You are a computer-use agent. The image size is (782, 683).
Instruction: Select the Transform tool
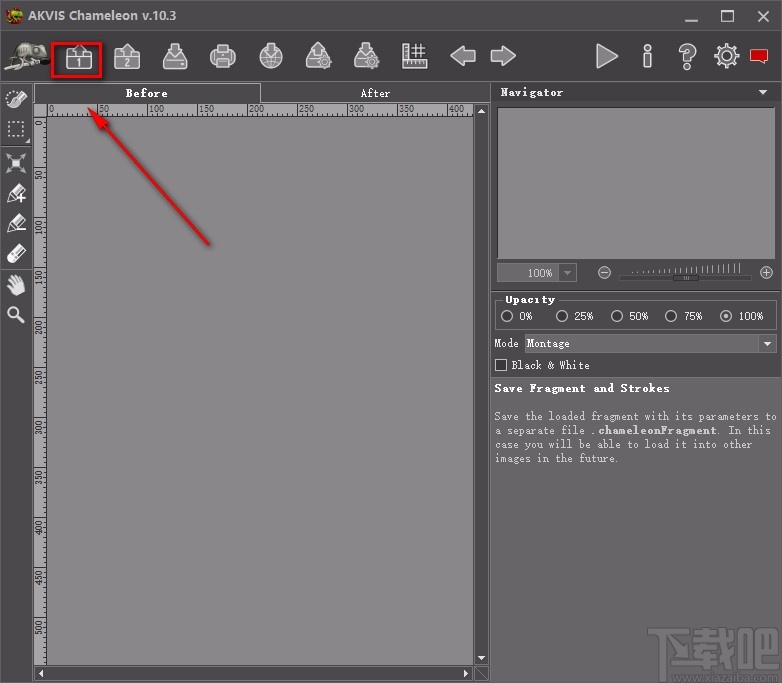(x=16, y=163)
